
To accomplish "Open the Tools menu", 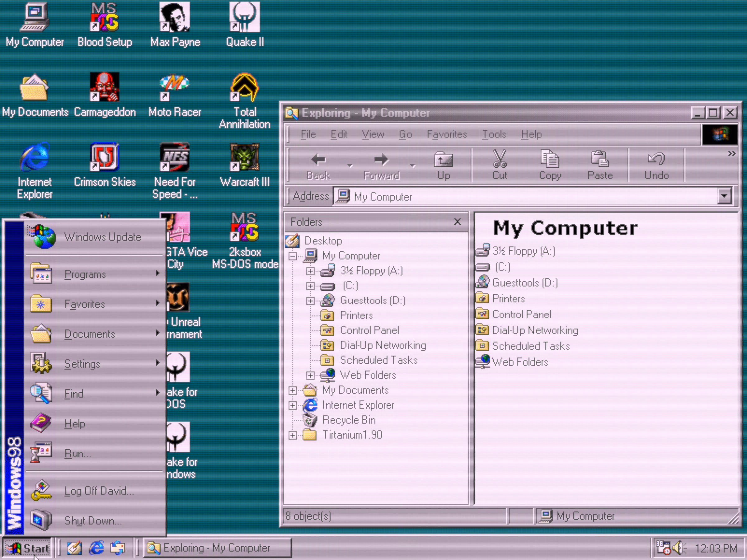I will point(494,134).
